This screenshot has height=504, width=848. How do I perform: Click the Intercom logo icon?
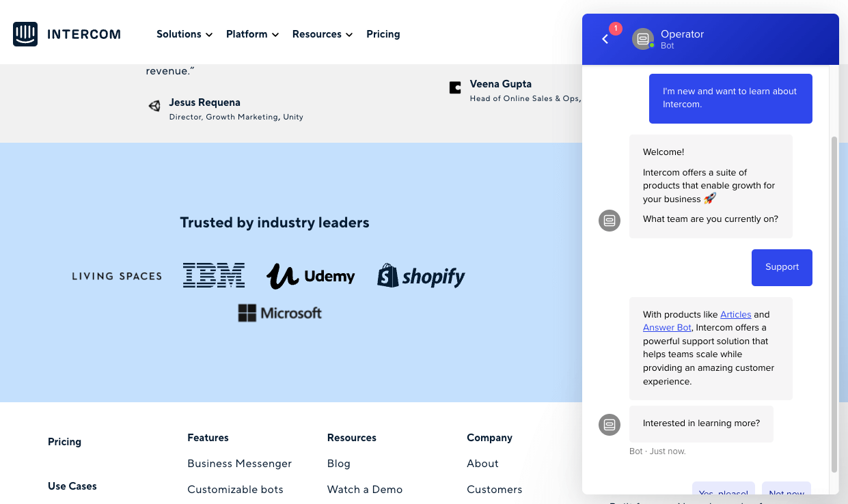25,34
